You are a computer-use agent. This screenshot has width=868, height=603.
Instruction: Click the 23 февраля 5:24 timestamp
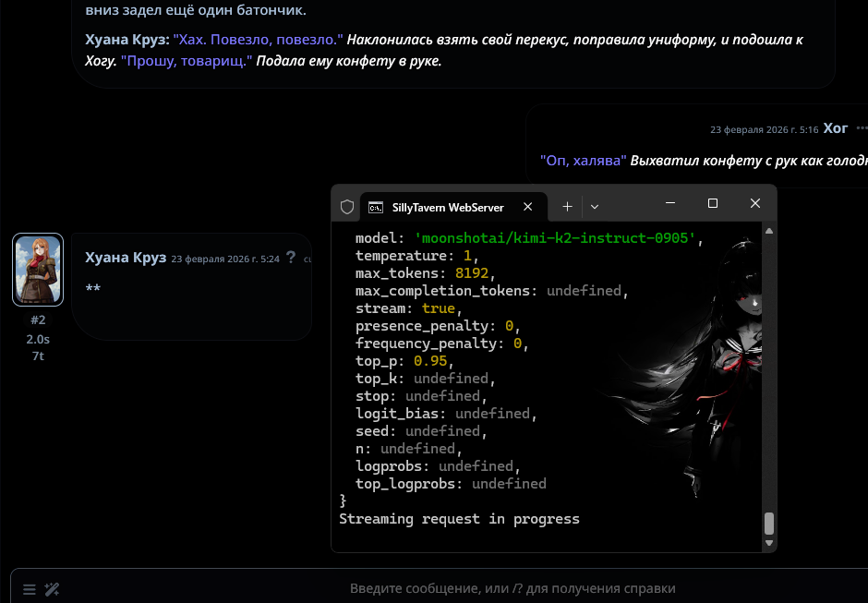click(225, 259)
